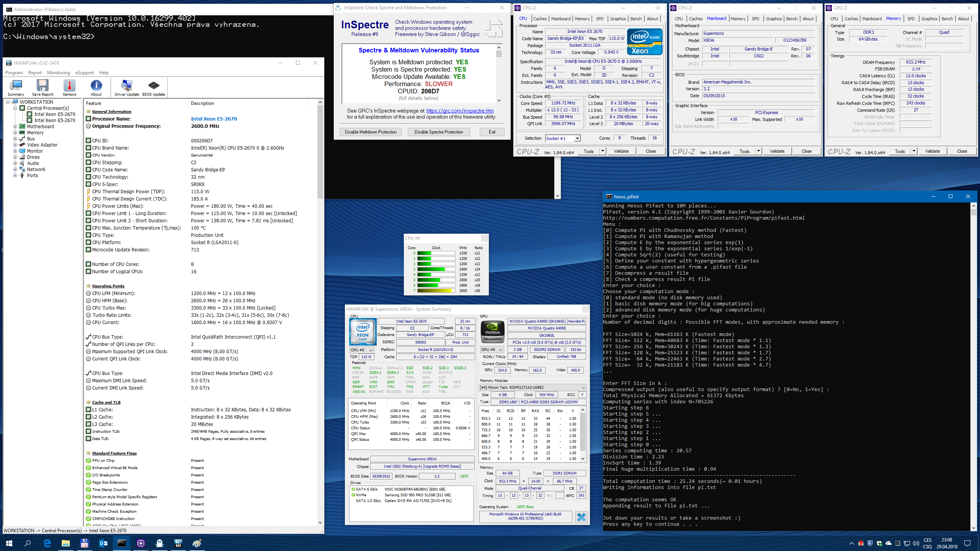Switch to InSpectre ghost taskbar icon
Screen dimensions: 980x551
coord(159,543)
